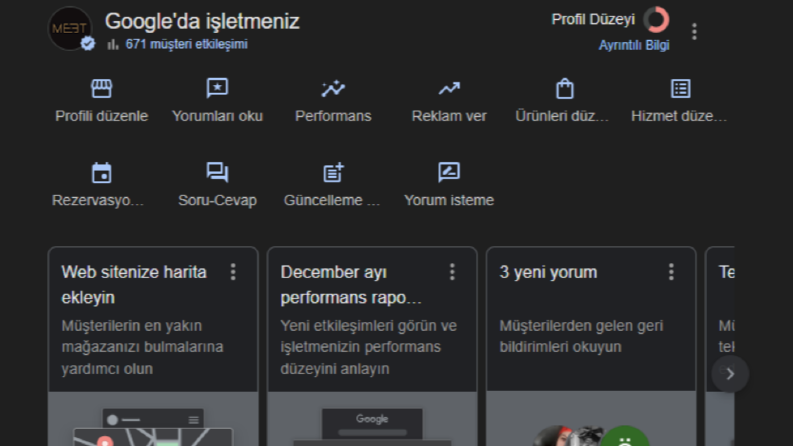Open Hizmet düzenle list icon
The height and width of the screenshot is (446, 793).
click(681, 88)
